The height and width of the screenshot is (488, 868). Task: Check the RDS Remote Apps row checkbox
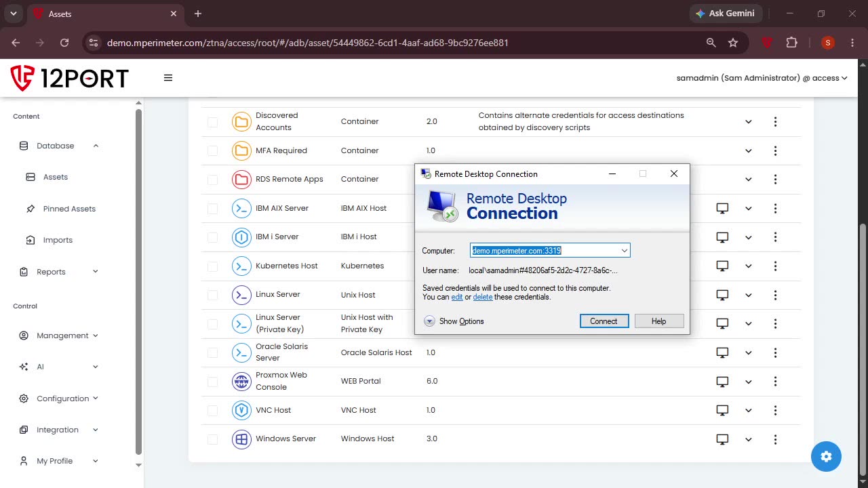[213, 180]
